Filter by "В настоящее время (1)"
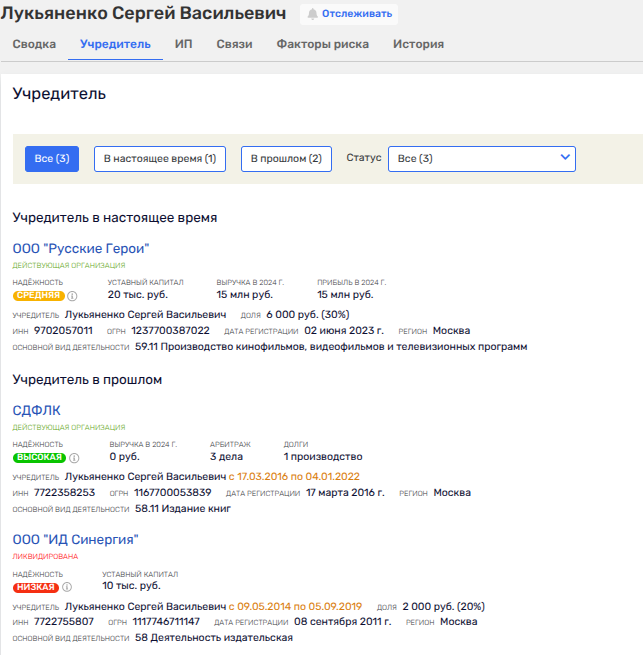Viewport: 643px width, 655px height. [x=160, y=159]
